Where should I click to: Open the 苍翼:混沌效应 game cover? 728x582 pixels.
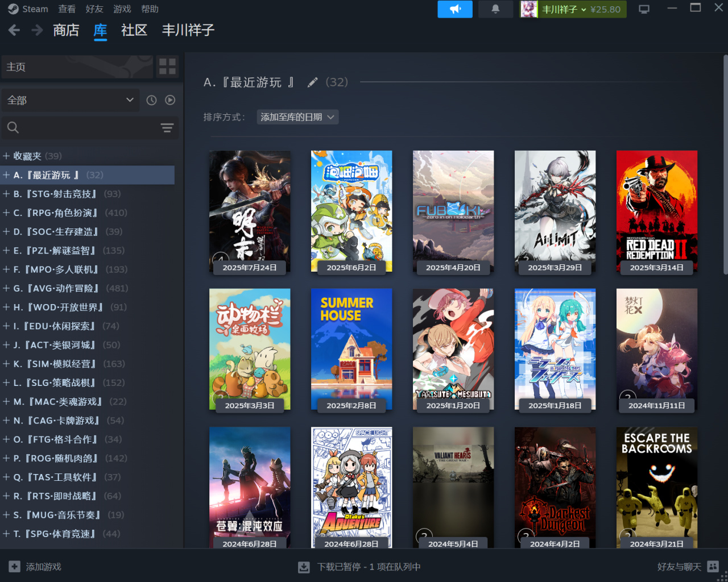250,488
